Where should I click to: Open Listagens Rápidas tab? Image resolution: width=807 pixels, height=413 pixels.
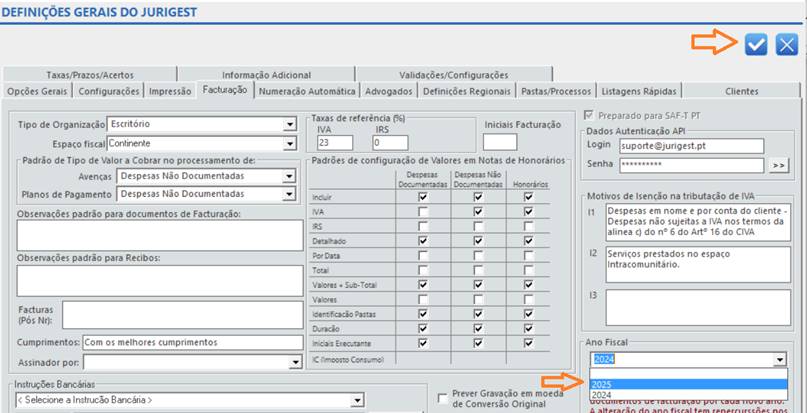pyautogui.click(x=639, y=91)
